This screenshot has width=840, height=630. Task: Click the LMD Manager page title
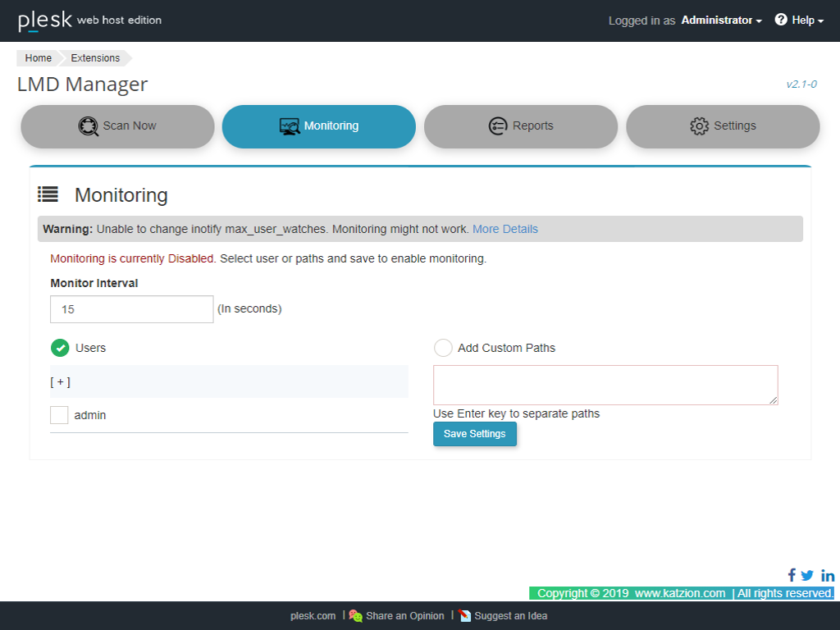click(82, 84)
